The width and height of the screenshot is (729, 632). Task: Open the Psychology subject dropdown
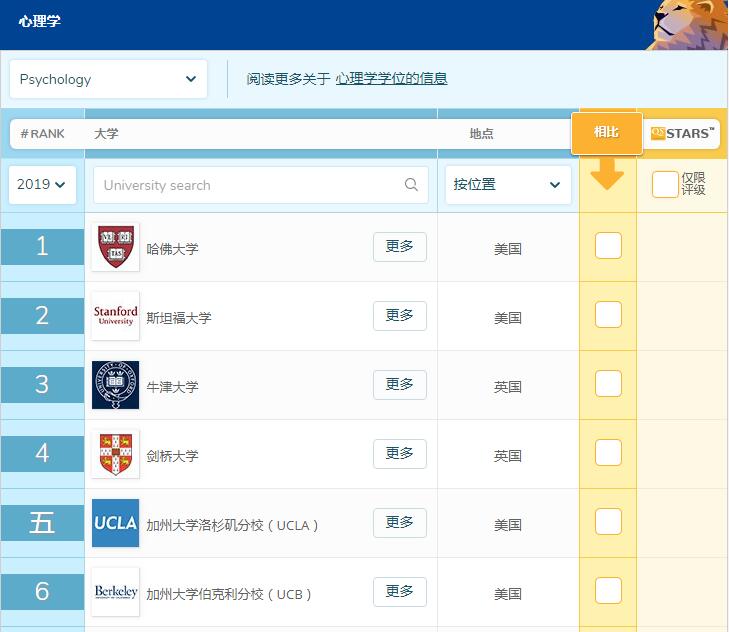tap(108, 79)
